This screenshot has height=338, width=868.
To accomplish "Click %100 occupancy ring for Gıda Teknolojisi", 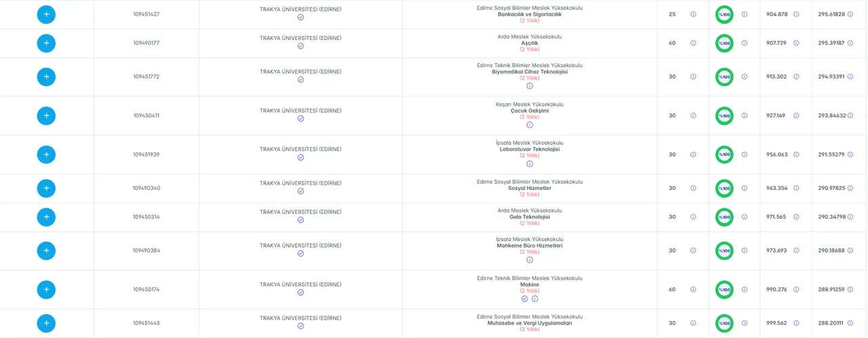I will click(724, 217).
